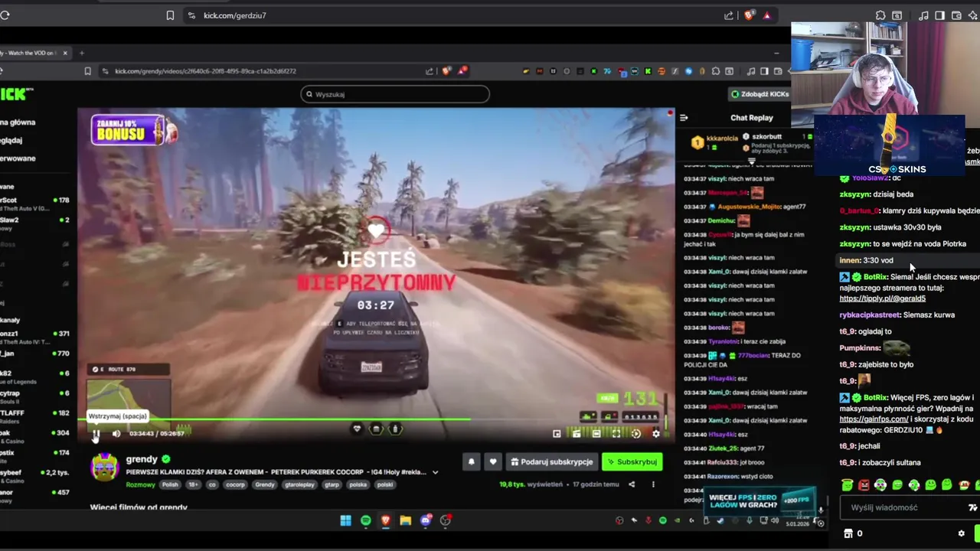Click the first emote in the chat emote row
Image resolution: width=980 pixels, height=551 pixels.
[x=847, y=485]
